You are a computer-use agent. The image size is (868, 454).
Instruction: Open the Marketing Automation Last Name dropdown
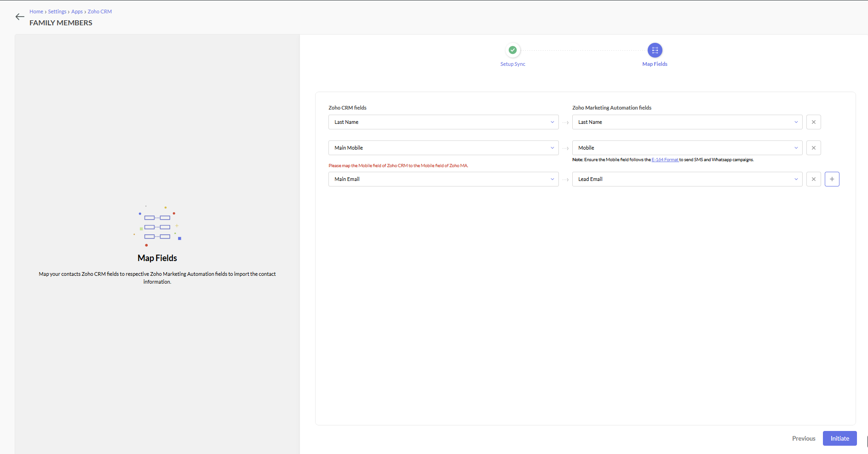coord(687,122)
